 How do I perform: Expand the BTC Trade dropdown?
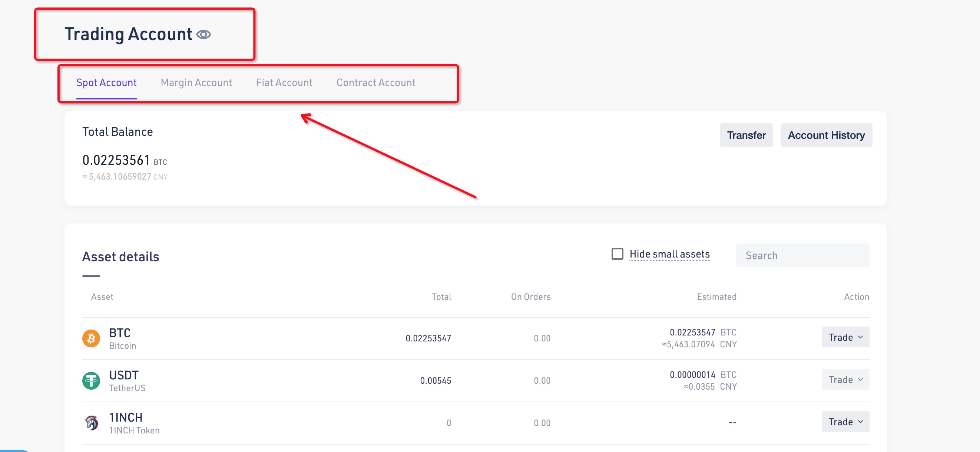click(x=845, y=337)
